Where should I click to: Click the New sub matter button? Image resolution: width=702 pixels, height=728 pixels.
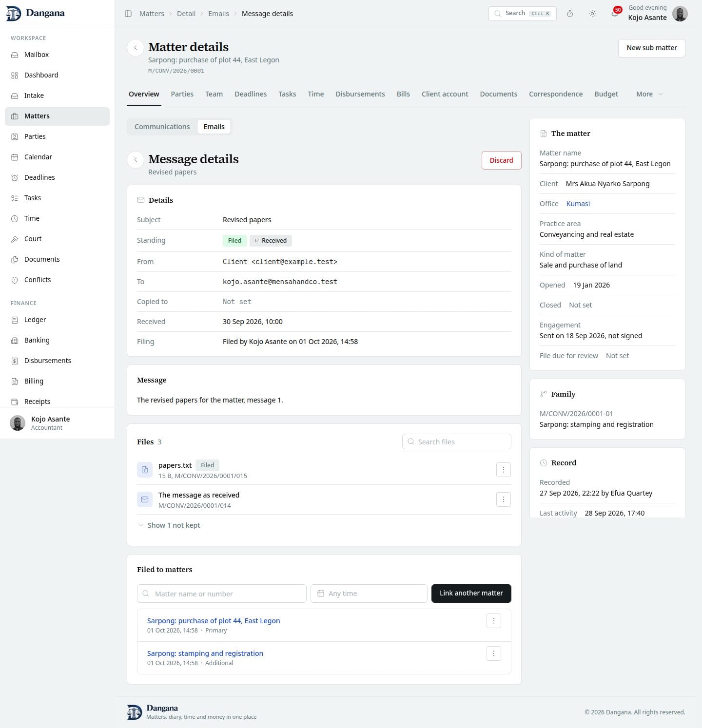point(651,48)
